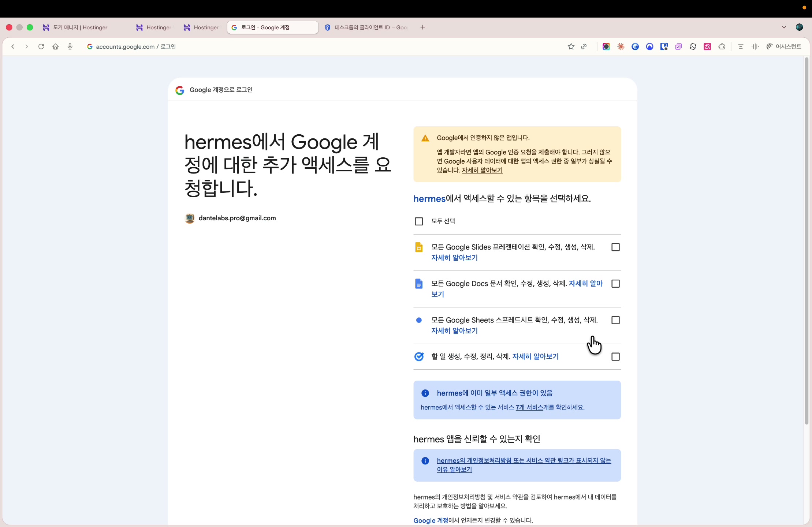812x527 pixels.
Task: Switch to second Hostinger tab
Action: click(x=154, y=27)
